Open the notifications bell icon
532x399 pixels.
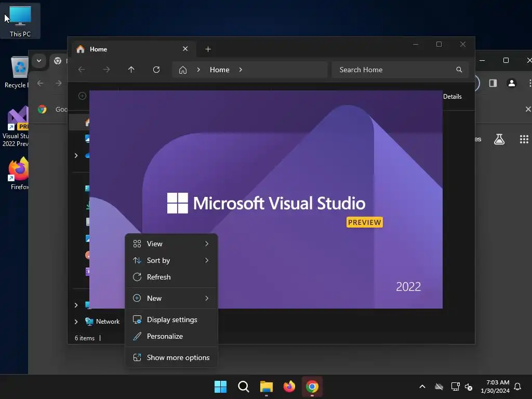click(x=517, y=387)
